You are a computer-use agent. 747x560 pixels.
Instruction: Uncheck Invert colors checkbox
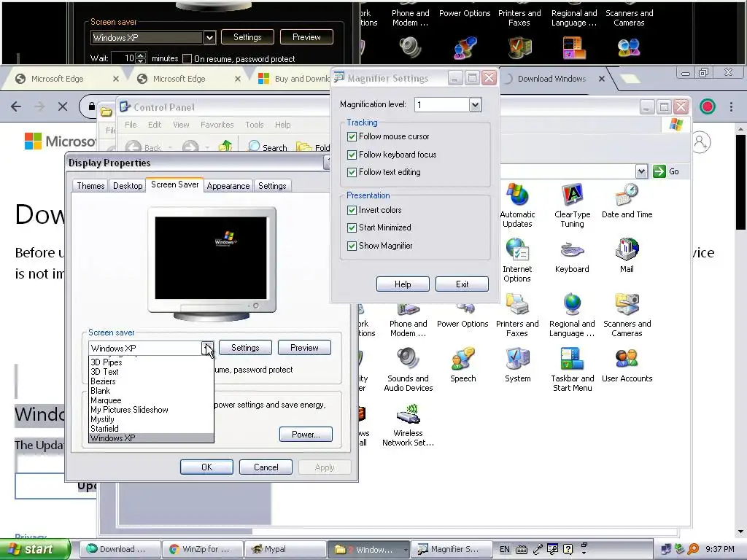click(x=352, y=210)
